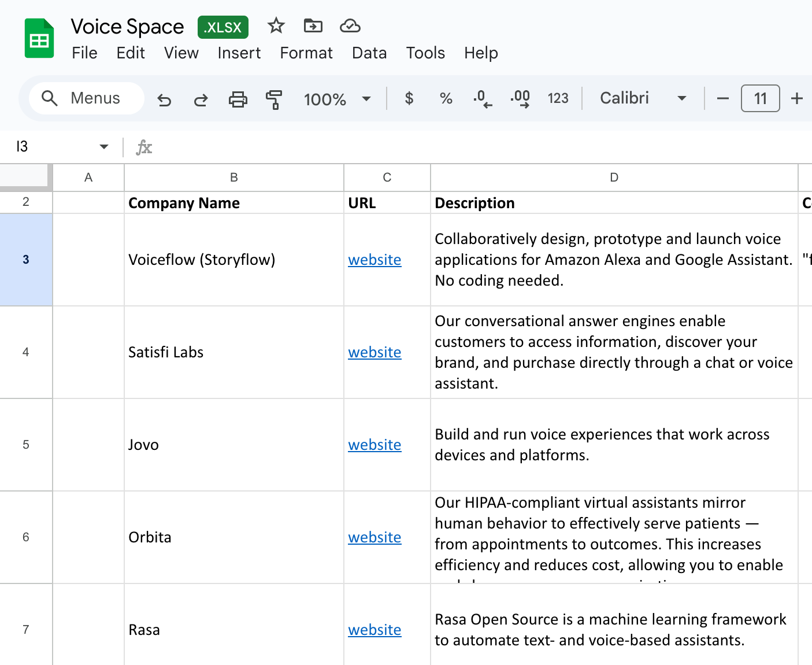812x665 pixels.
Task: Open the Rasa website link
Action: click(375, 630)
